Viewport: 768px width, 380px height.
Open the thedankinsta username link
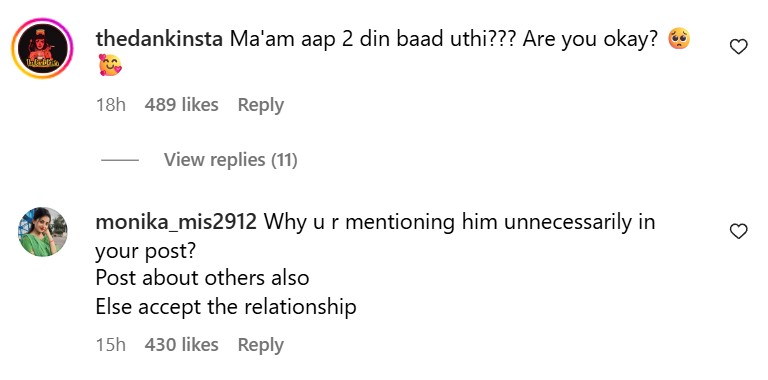coord(159,40)
